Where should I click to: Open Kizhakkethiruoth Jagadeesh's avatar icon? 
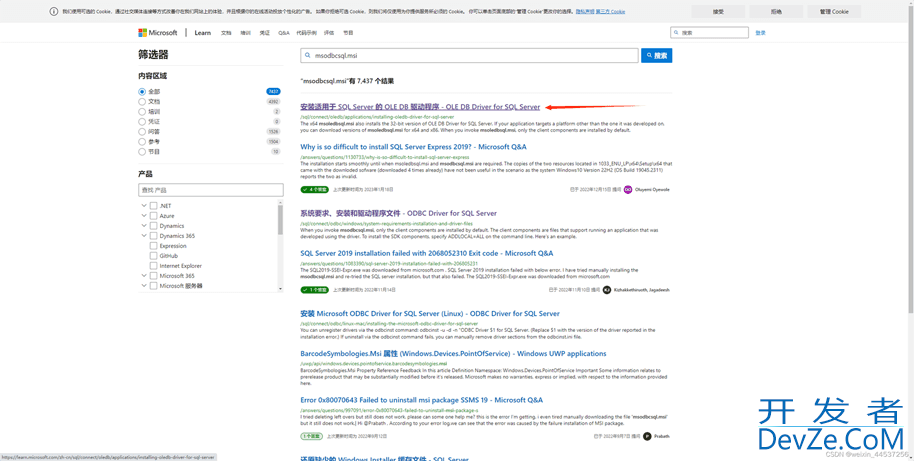(607, 290)
